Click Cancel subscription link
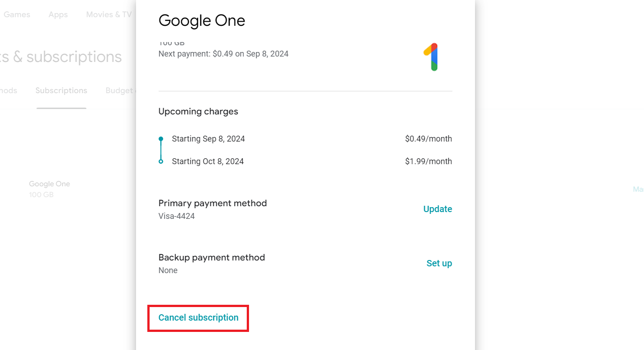 [x=198, y=318]
